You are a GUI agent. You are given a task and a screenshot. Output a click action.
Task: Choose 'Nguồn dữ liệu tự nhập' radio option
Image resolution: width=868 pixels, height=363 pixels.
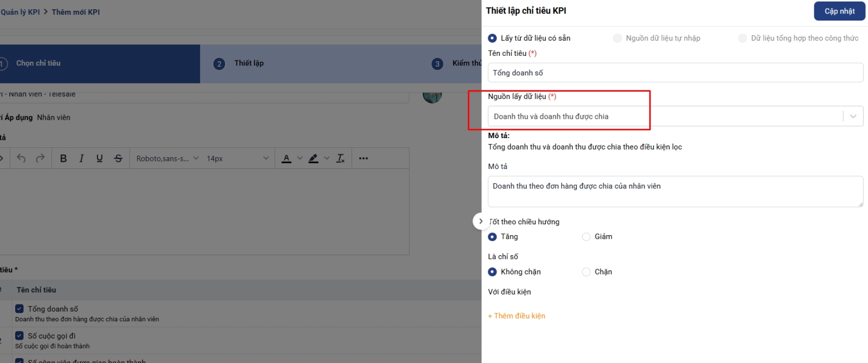617,38
